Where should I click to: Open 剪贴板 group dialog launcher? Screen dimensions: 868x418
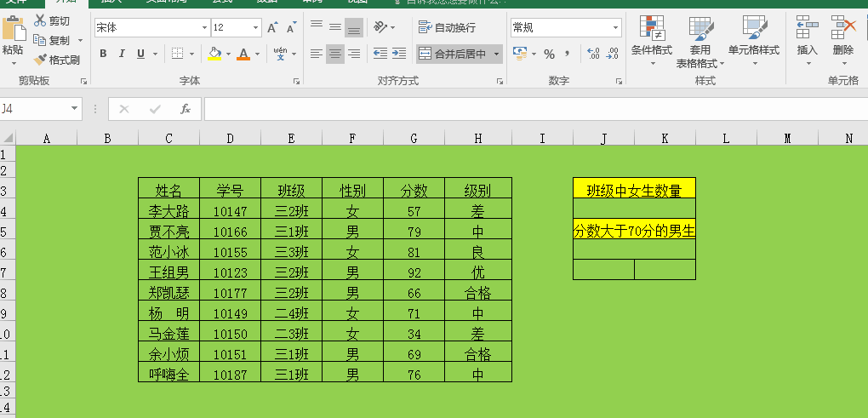(x=84, y=82)
